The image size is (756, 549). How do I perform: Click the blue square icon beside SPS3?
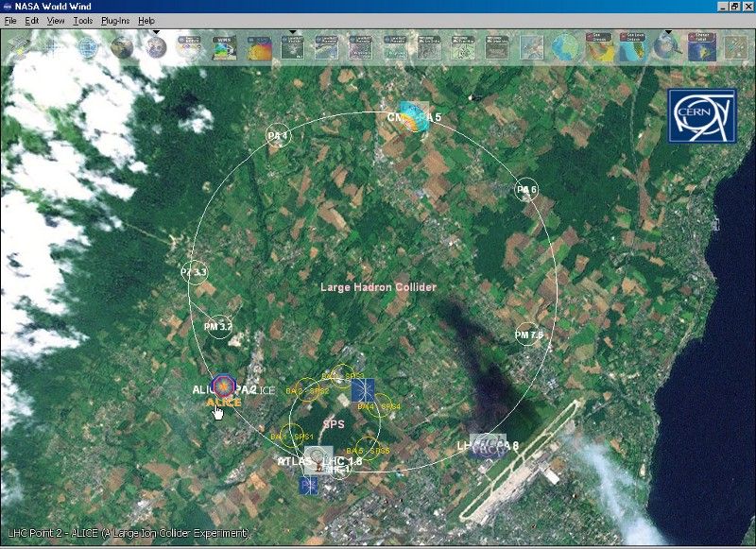pyautogui.click(x=363, y=390)
